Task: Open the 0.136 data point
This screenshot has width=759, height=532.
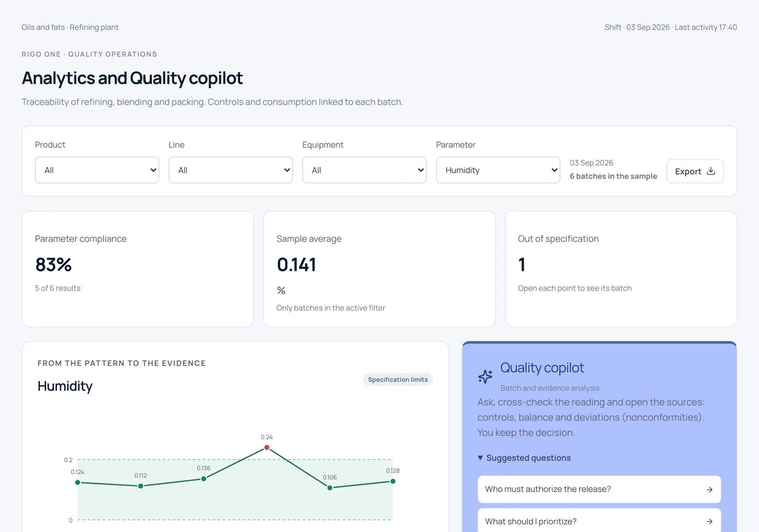Action: tap(204, 479)
